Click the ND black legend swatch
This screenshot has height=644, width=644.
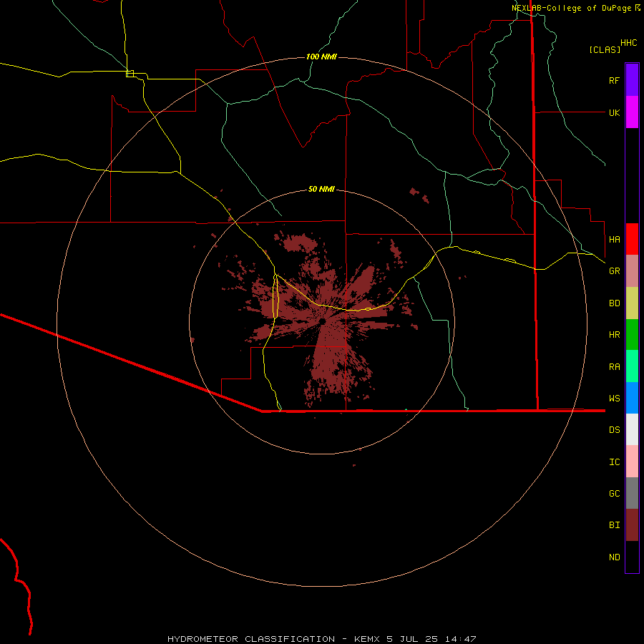pyautogui.click(x=632, y=557)
